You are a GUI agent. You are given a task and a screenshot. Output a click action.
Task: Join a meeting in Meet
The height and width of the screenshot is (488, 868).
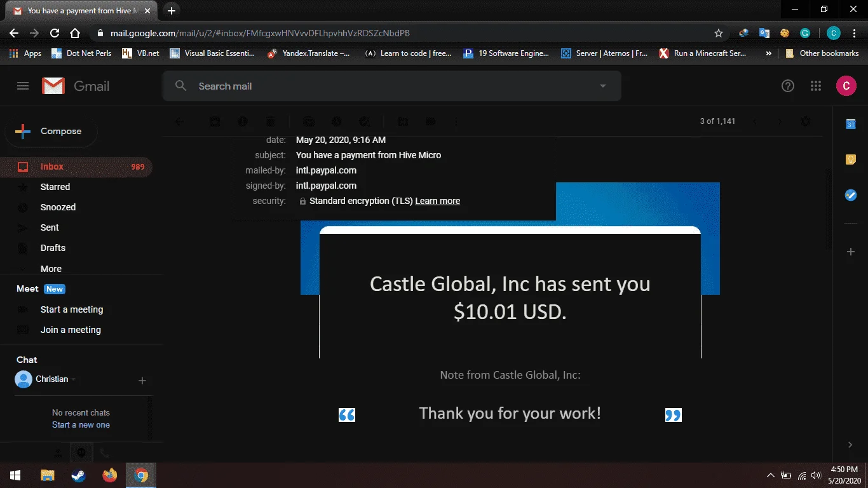(x=71, y=330)
